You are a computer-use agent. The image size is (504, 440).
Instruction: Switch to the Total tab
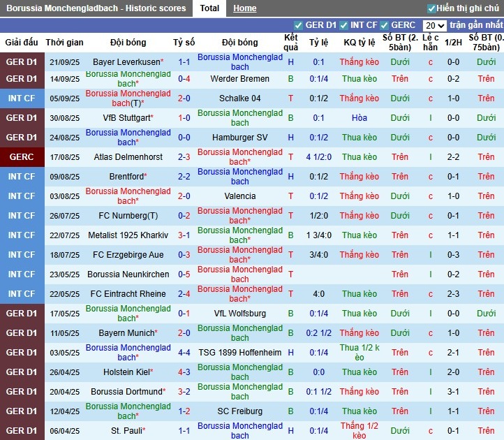pos(209,8)
